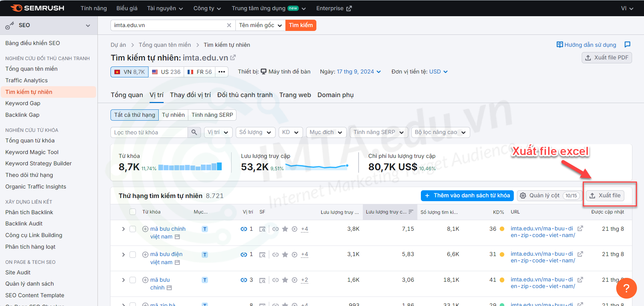Open the 'Vị trí' filter dropdown

click(x=218, y=132)
